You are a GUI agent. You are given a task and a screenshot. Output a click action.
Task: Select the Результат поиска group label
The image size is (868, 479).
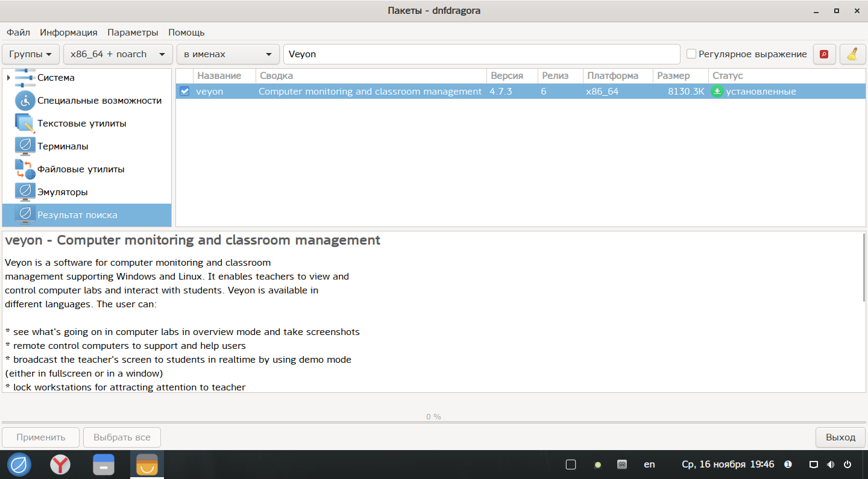point(77,215)
